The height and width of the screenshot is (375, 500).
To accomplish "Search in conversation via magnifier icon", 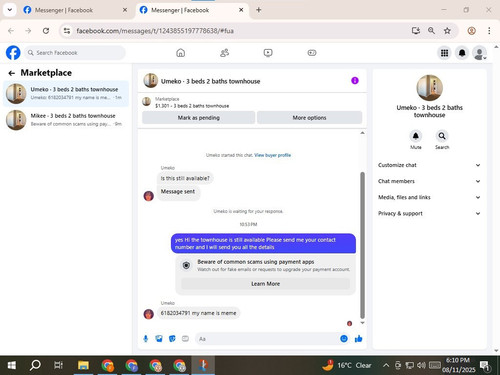I will 442,136.
